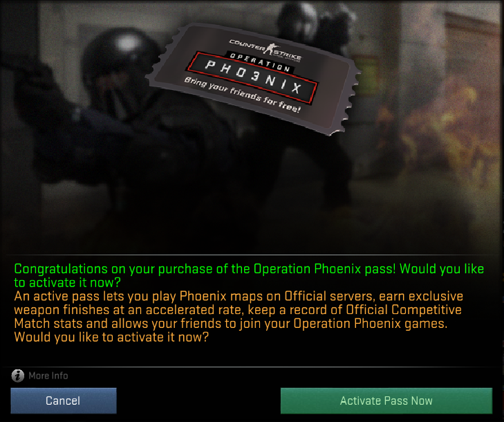The height and width of the screenshot is (422, 504).
Task: Click the 'Operation Phoenix games' orange text
Action: [x=370, y=324]
